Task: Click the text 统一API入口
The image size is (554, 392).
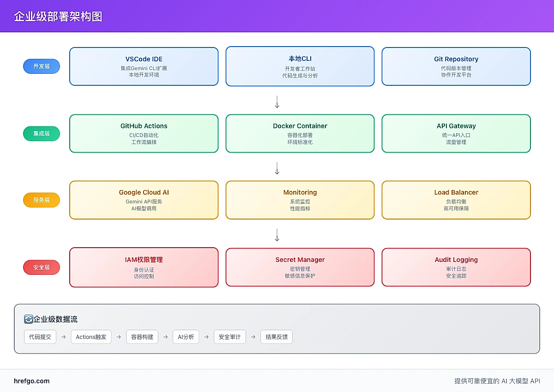Action: [x=456, y=135]
